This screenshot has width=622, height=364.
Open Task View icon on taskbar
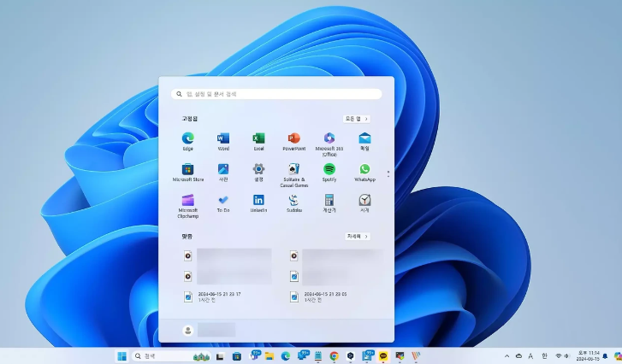(x=220, y=356)
